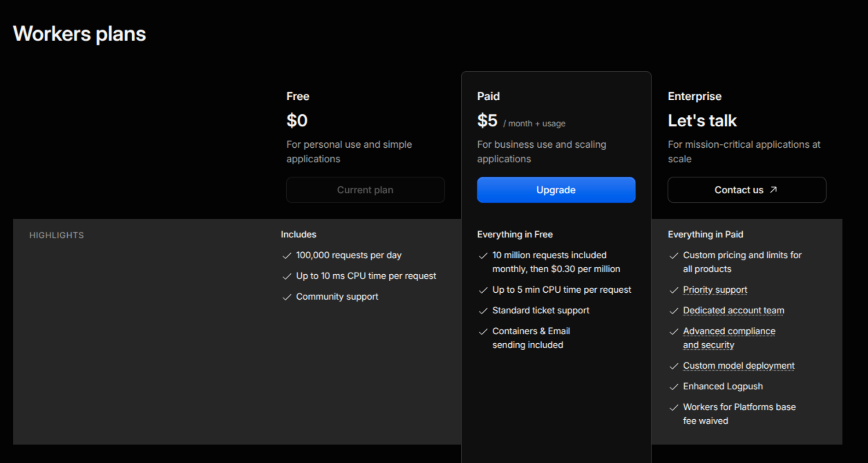Click checkmark next to Standard ticket support
This screenshot has width=868, height=463.
click(x=483, y=311)
